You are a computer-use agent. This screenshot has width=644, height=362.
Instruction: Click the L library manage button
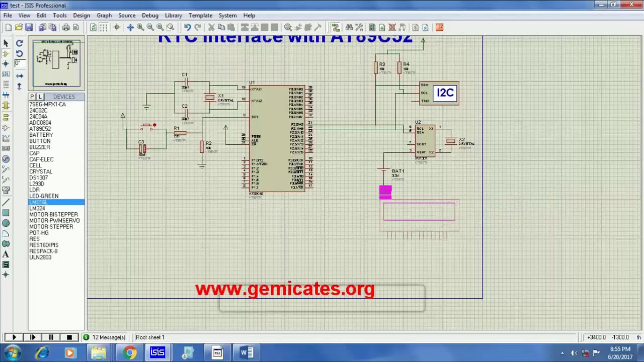[x=40, y=97]
